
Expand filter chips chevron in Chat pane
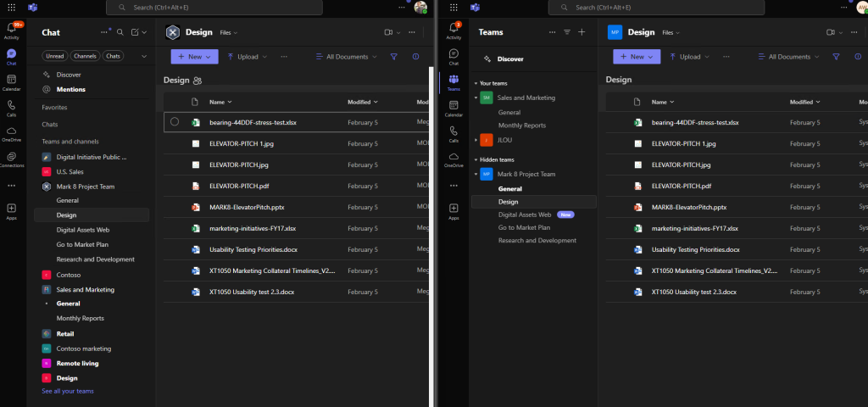(x=144, y=56)
